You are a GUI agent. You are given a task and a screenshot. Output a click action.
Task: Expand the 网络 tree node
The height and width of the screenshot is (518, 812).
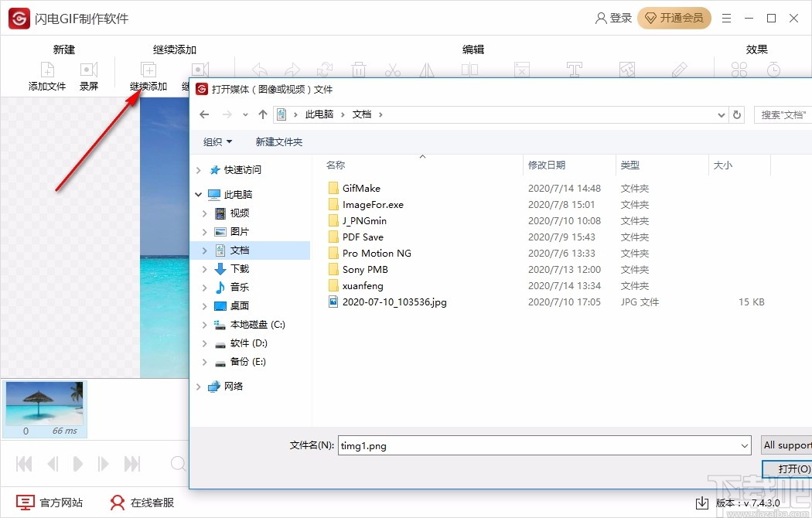(198, 386)
